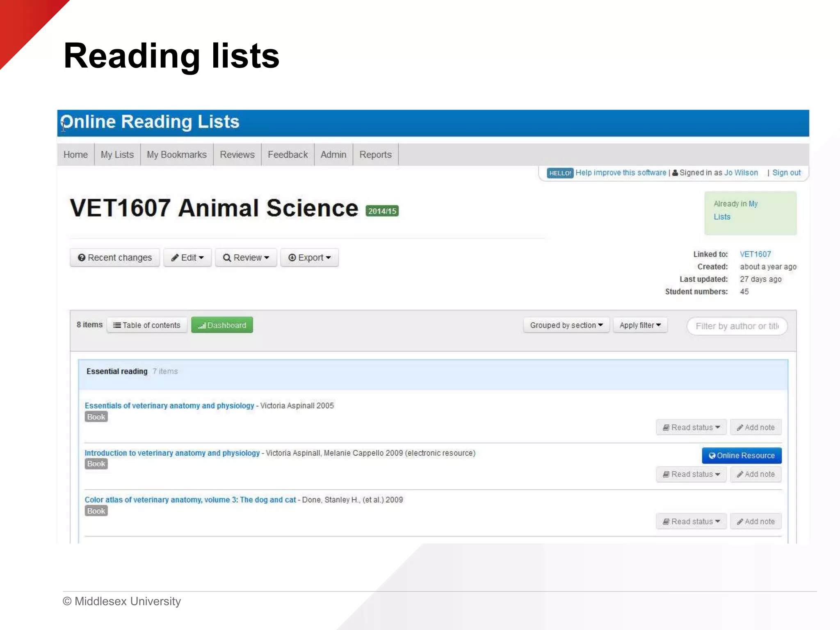Open the Home tab

[x=75, y=155]
